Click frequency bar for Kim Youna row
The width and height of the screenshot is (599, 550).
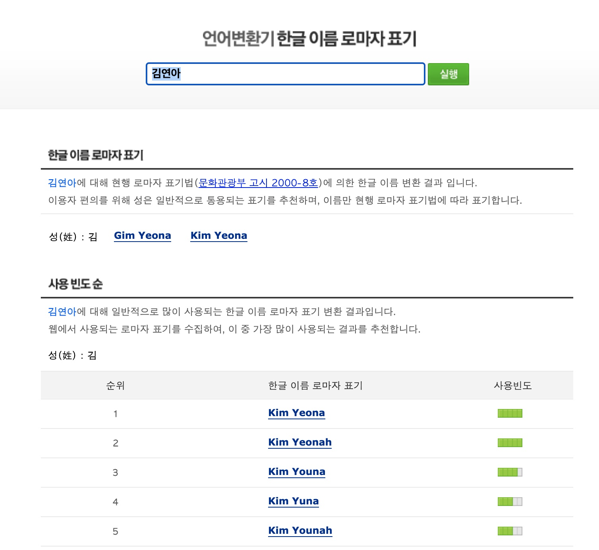(510, 472)
